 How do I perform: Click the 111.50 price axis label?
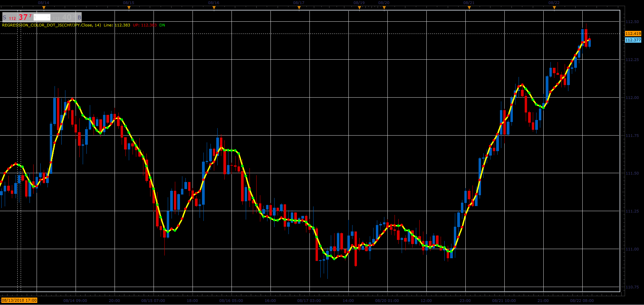[632, 173]
